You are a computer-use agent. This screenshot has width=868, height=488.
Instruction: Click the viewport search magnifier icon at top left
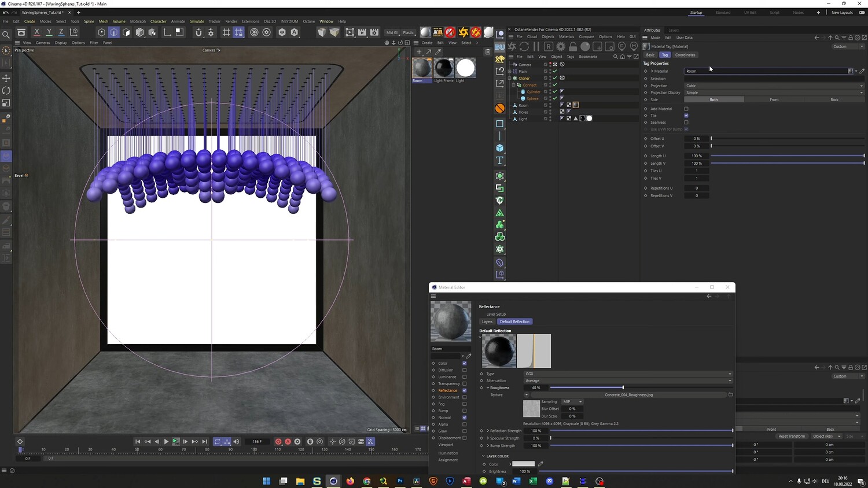(x=6, y=35)
